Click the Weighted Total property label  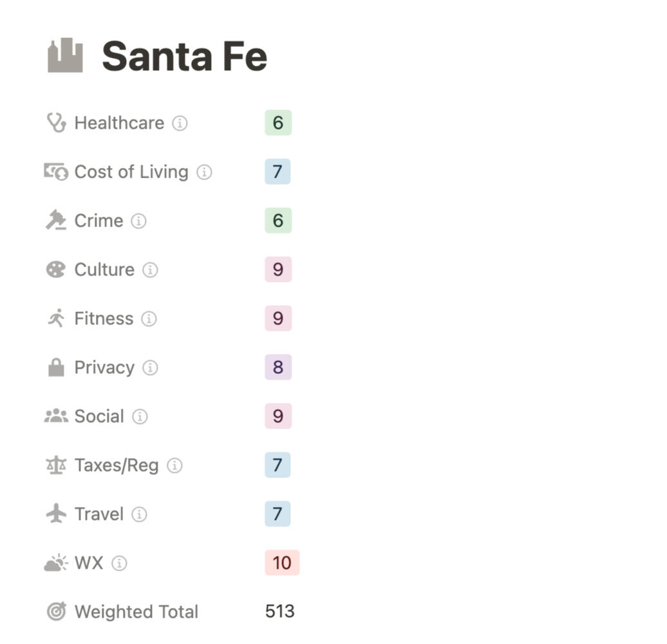pos(136,612)
